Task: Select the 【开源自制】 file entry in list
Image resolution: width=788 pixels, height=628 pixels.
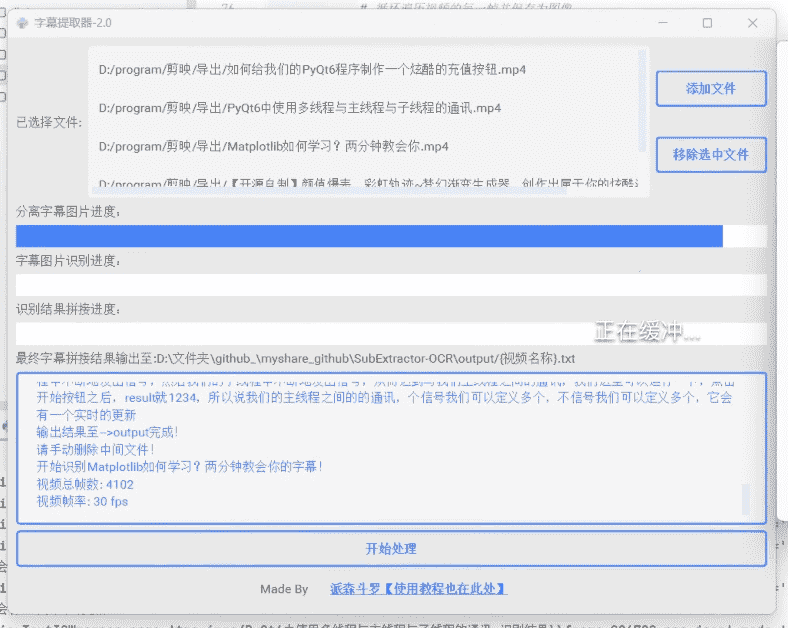Action: 370,184
